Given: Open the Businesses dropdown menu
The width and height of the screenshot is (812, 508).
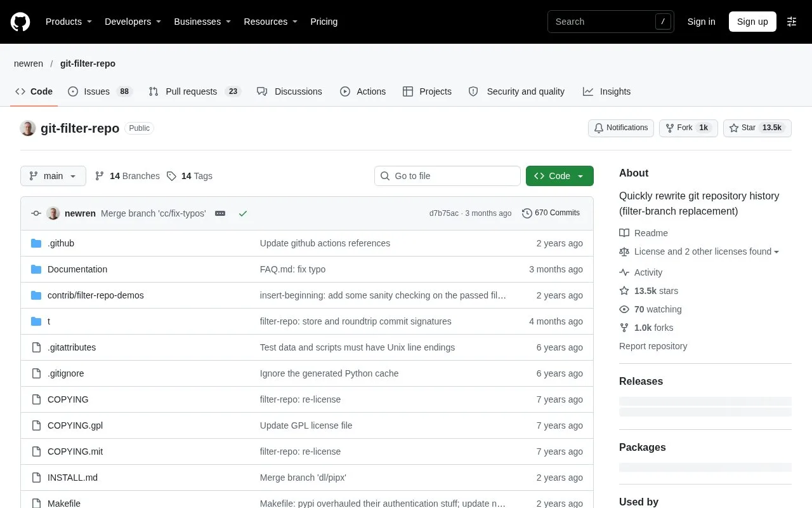Looking at the screenshot, I should tap(202, 22).
